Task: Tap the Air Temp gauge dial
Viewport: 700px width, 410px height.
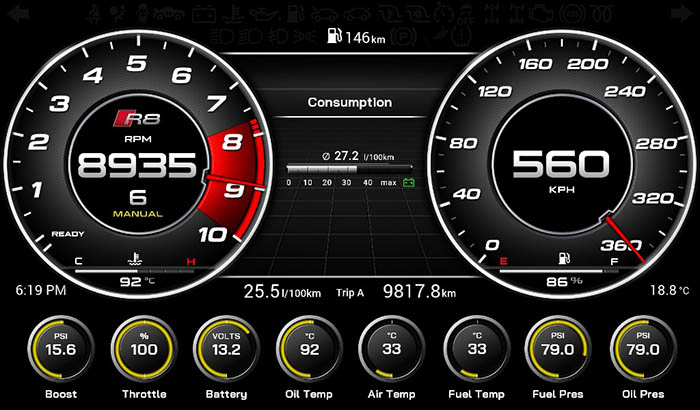Action: 392,349
